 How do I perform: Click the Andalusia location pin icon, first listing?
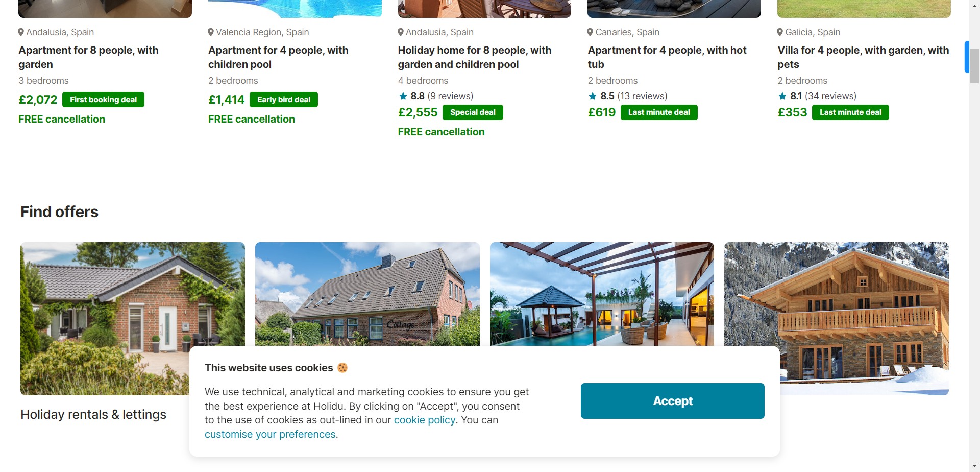[21, 32]
